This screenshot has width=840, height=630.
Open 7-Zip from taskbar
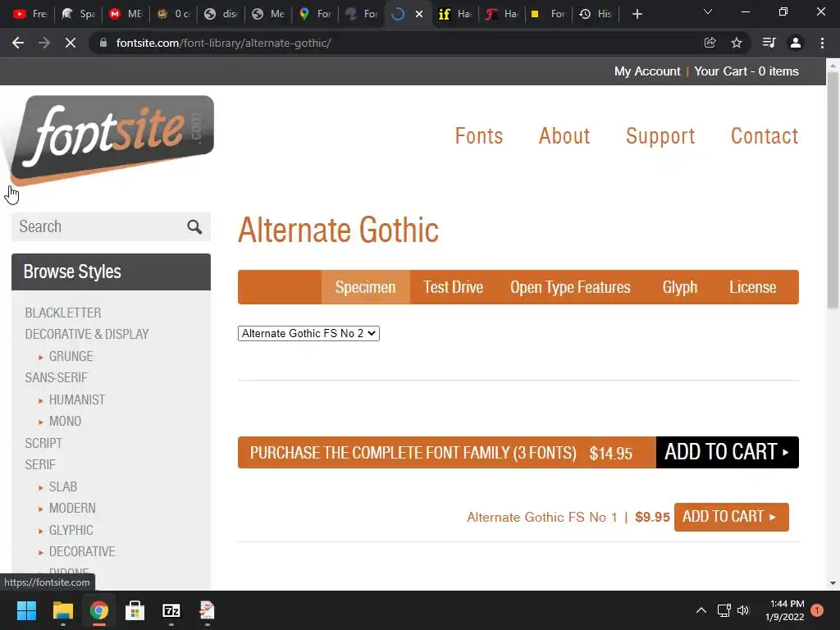click(x=171, y=610)
